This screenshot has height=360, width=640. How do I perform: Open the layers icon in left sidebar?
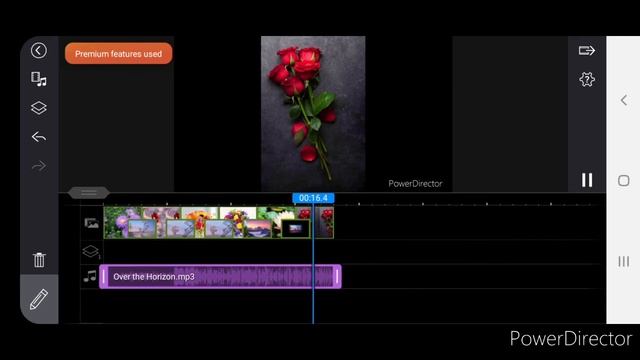pos(39,108)
